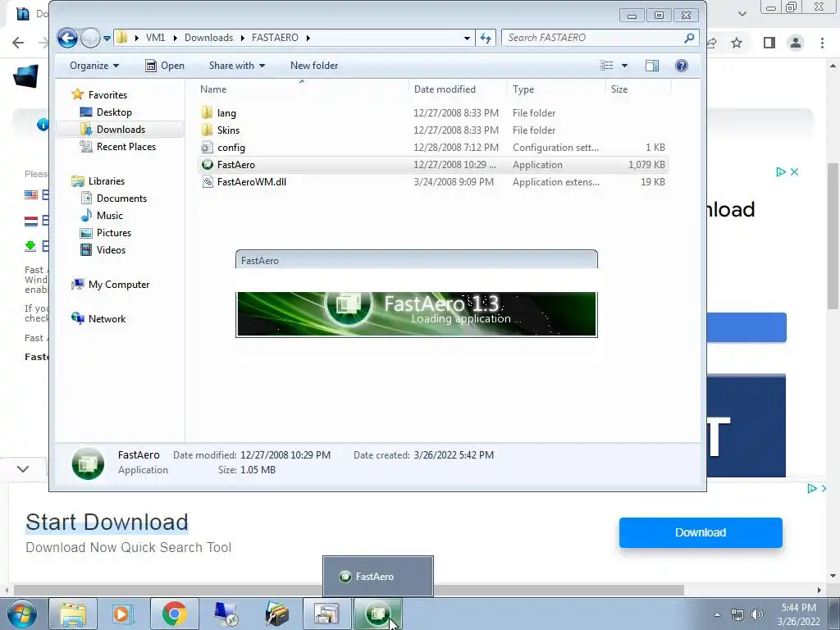Click VM1 in the address breadcrumb
Image resolution: width=840 pixels, height=630 pixels.
155,38
